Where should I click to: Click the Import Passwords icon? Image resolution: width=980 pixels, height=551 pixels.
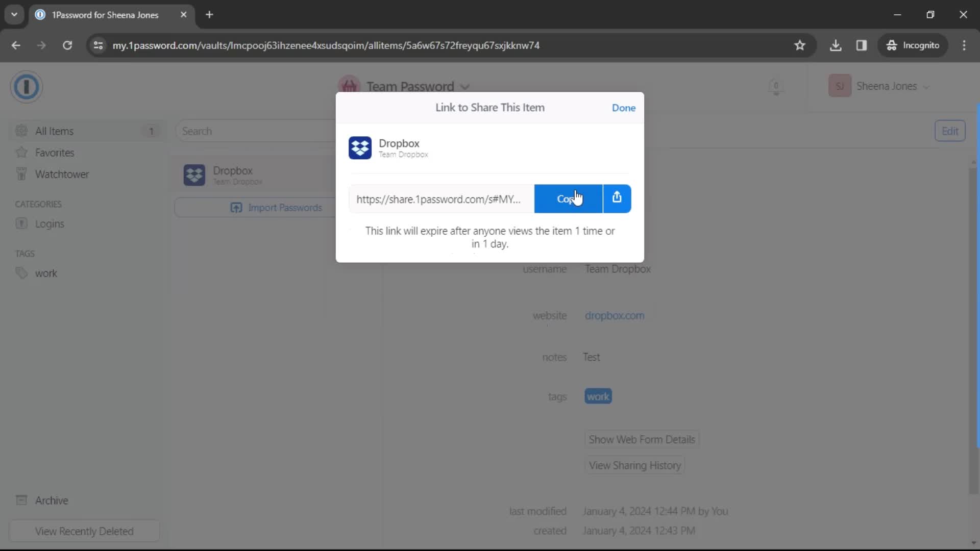tap(236, 207)
